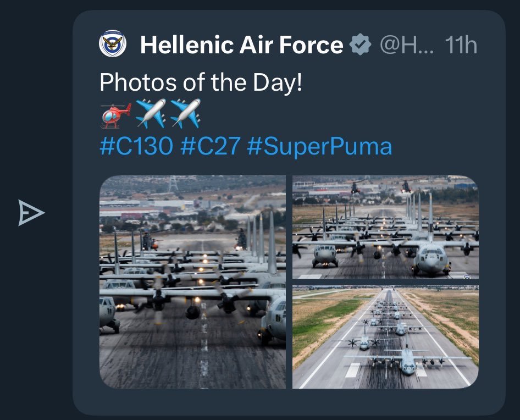Click the first airplane emoji
This screenshot has height=420, width=520.
tap(150, 114)
